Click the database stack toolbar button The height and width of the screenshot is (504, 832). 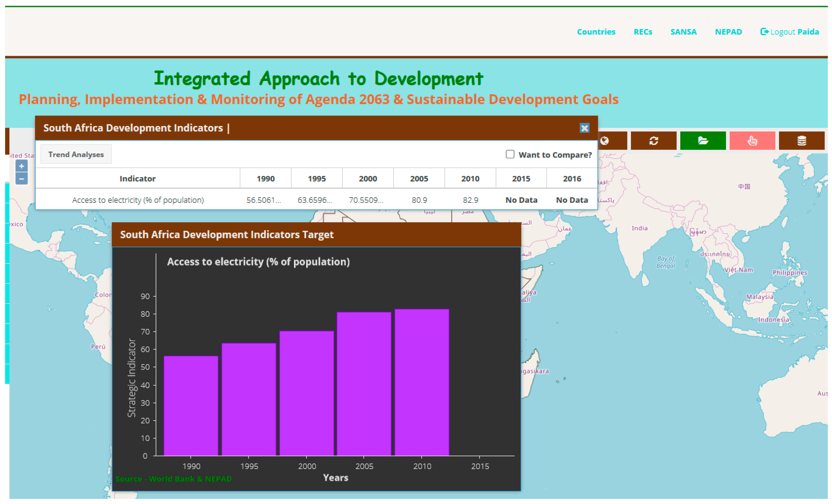pyautogui.click(x=802, y=140)
